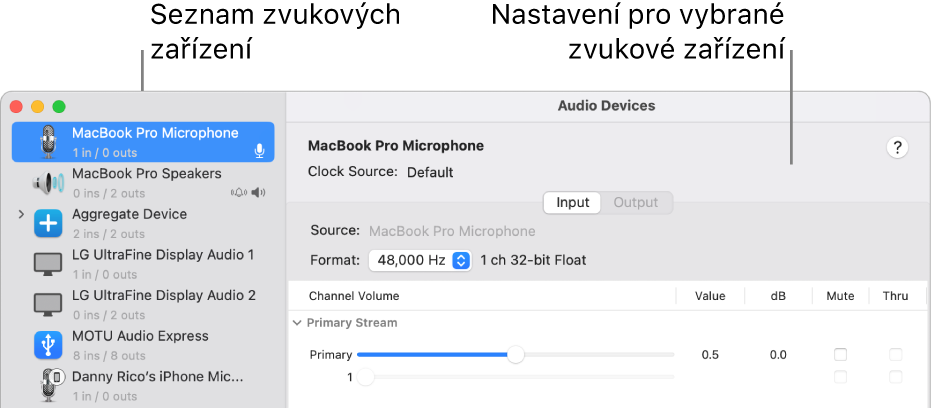The image size is (931, 410).
Task: Click the MacBook Pro Microphone device icon
Action: (48, 142)
